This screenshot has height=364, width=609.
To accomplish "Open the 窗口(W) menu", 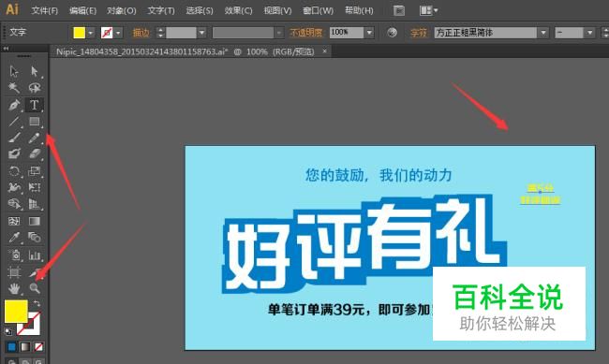I will click(x=319, y=10).
